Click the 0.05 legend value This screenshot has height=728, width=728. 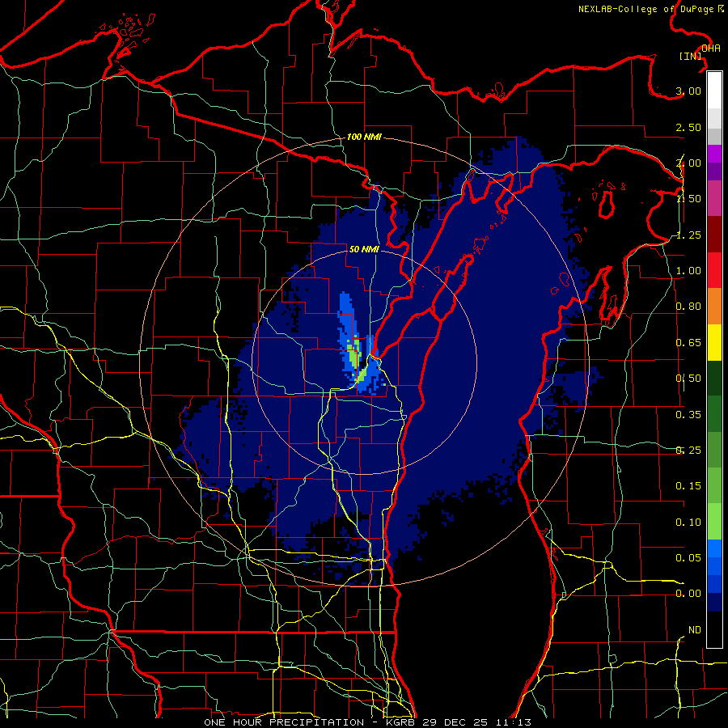(x=688, y=557)
